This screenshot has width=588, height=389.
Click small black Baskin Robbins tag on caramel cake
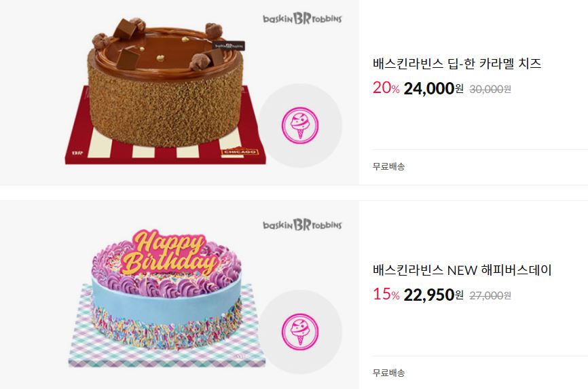coord(229,45)
